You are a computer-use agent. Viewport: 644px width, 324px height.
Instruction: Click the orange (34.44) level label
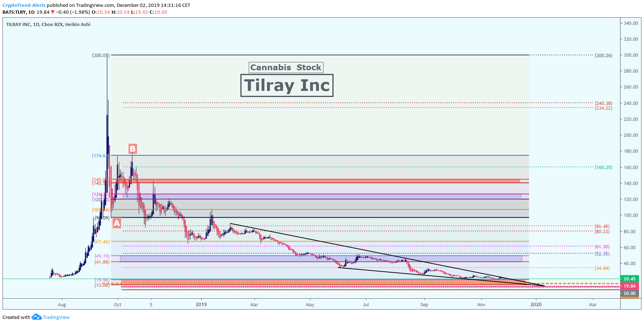pyautogui.click(x=602, y=268)
